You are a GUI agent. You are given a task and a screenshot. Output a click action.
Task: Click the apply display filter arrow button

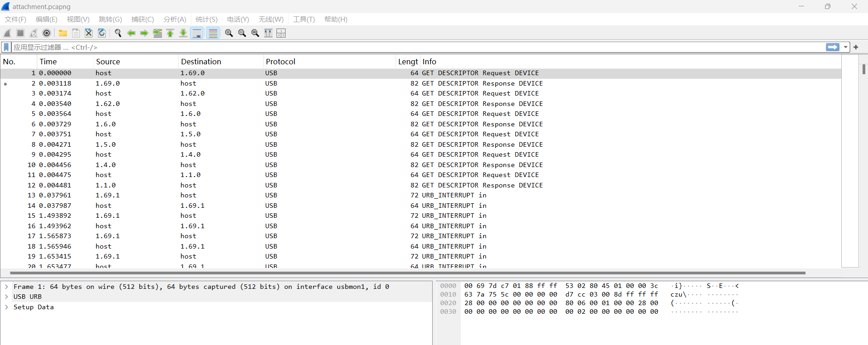point(833,47)
